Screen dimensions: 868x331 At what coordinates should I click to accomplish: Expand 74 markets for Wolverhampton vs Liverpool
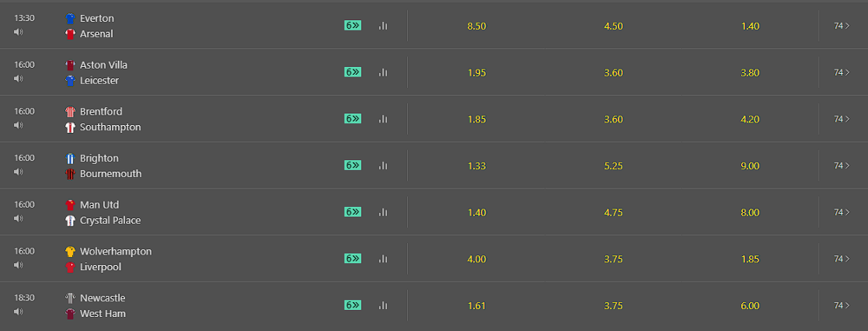(841, 258)
